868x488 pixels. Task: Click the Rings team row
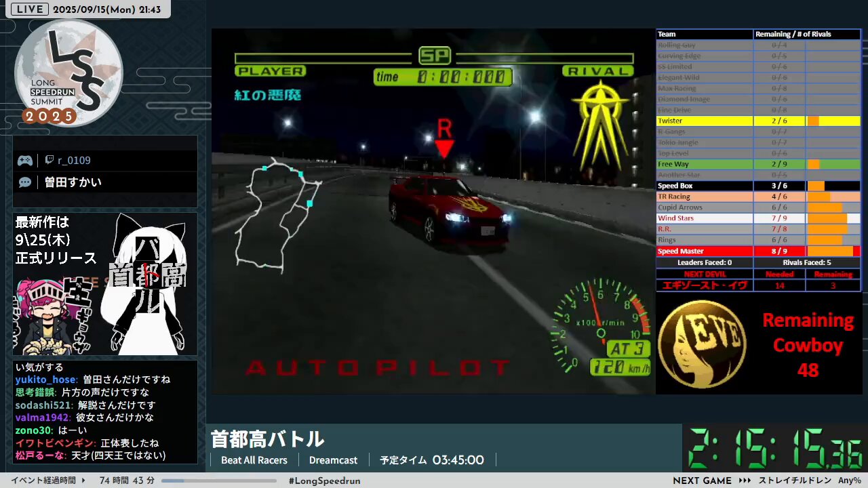(x=758, y=240)
